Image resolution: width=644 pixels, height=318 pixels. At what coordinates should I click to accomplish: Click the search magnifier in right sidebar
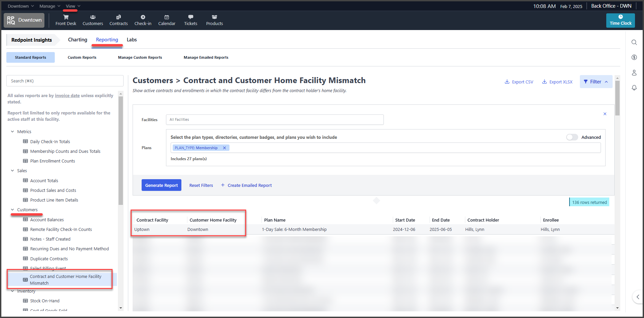[634, 42]
